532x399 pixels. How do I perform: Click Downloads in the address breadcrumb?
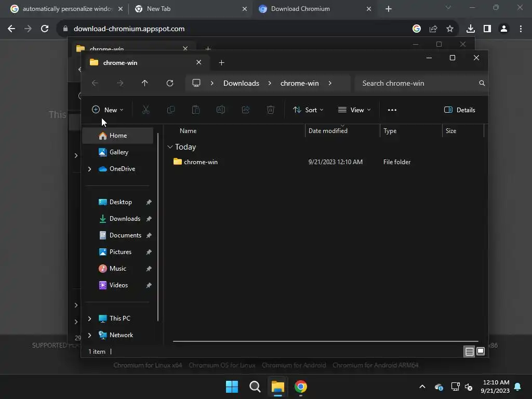point(241,83)
